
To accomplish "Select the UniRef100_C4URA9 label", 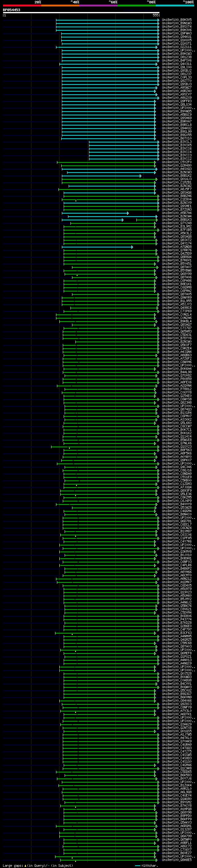I will [x=177, y=745].
